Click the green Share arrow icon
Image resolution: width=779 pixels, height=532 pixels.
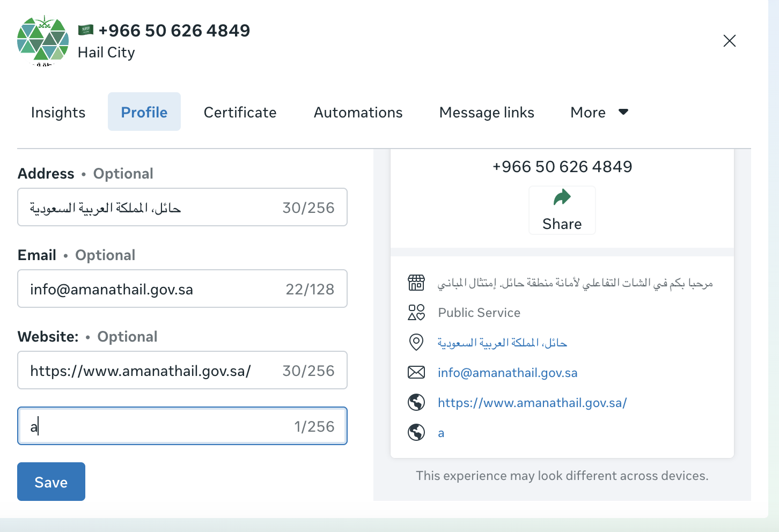(x=562, y=198)
